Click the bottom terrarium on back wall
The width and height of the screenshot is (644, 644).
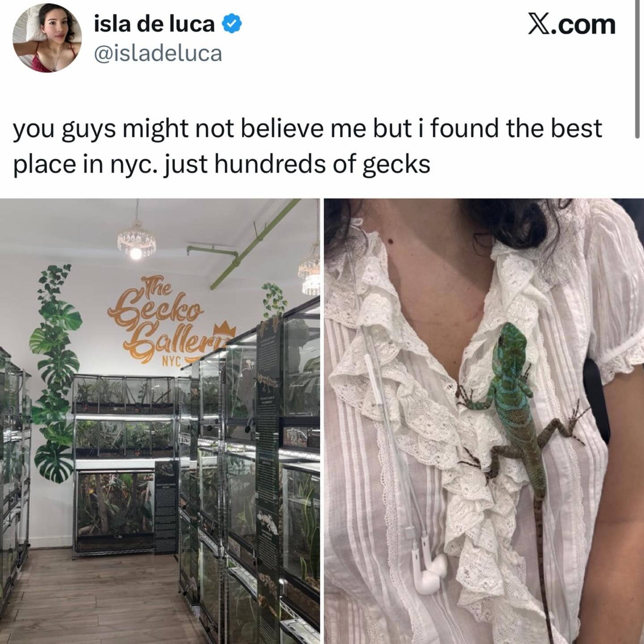point(115,511)
